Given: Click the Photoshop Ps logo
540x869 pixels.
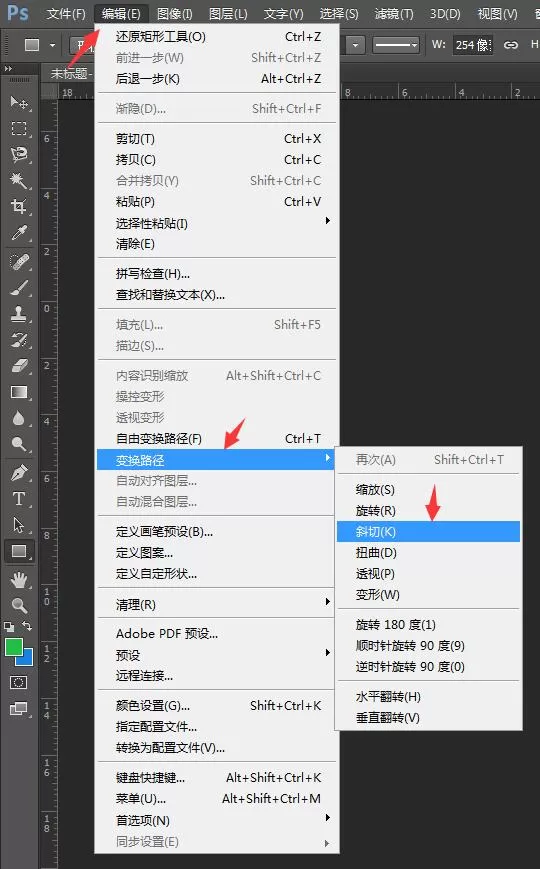Looking at the screenshot, I should click(x=18, y=12).
